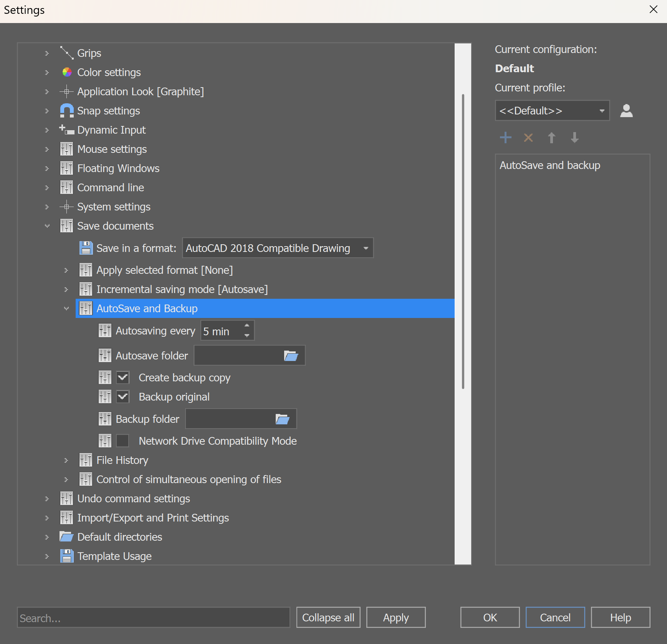Click the Color settings wheel icon
The width and height of the screenshot is (667, 644).
tap(67, 72)
